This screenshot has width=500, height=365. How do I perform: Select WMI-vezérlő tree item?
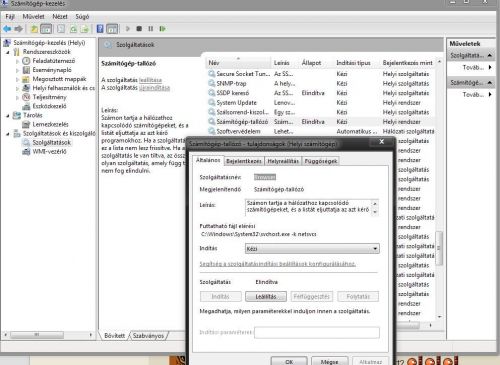(x=49, y=152)
